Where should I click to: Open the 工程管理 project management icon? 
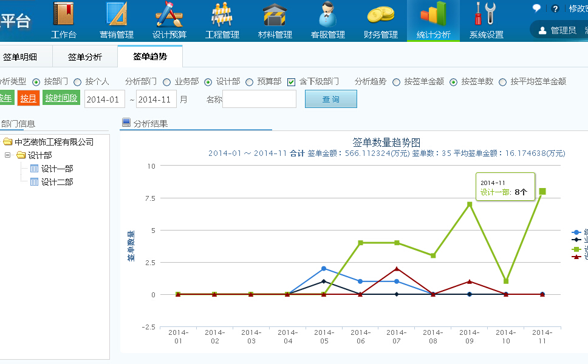tap(222, 15)
